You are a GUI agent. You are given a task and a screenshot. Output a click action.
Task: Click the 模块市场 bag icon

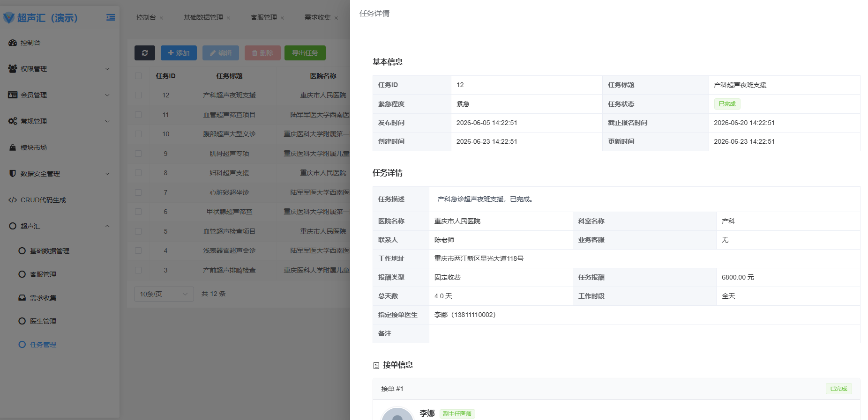point(13,147)
